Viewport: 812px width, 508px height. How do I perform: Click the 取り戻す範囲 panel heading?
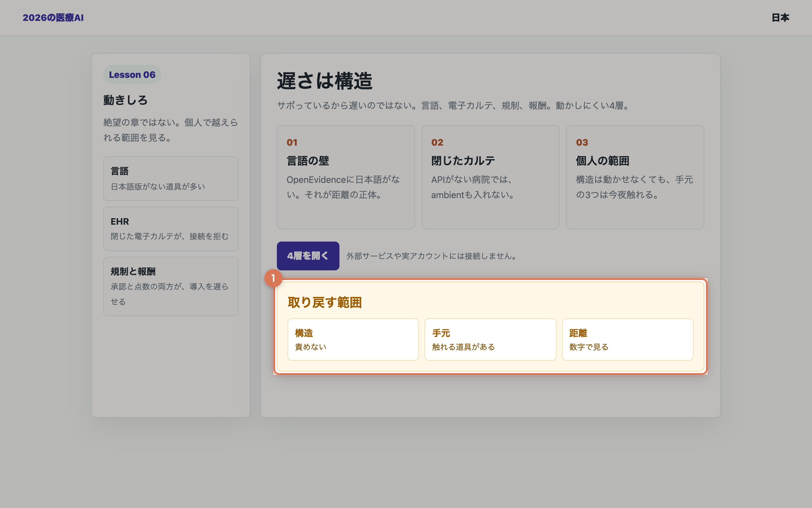pyautogui.click(x=325, y=302)
